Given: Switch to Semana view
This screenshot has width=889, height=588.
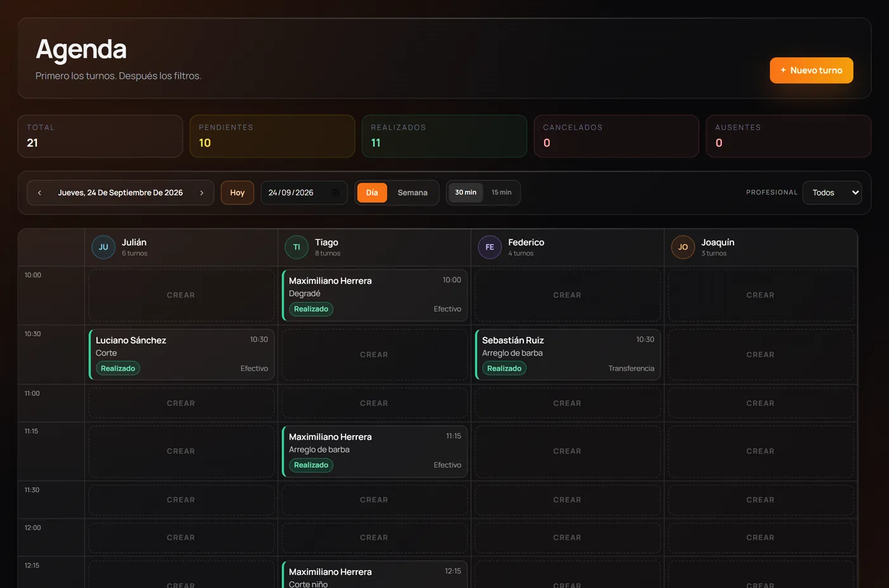Looking at the screenshot, I should [413, 192].
